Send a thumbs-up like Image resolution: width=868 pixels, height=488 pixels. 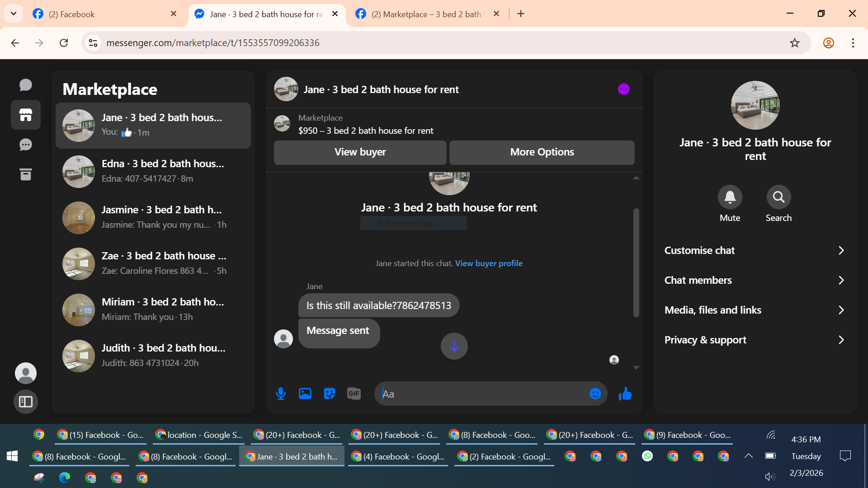coord(625,394)
